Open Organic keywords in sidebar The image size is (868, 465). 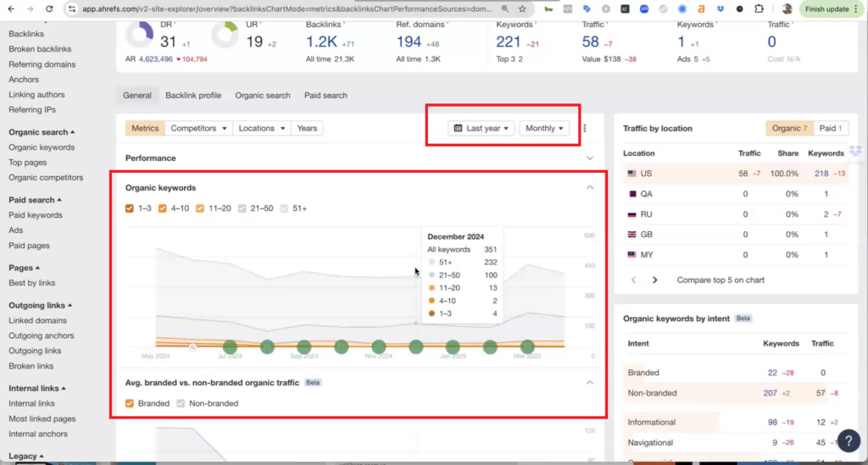click(x=42, y=147)
